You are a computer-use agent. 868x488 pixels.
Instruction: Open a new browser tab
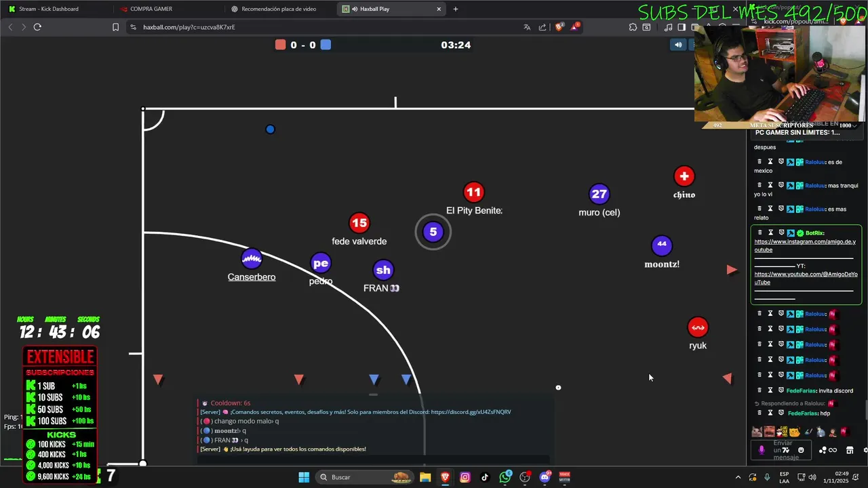point(456,9)
